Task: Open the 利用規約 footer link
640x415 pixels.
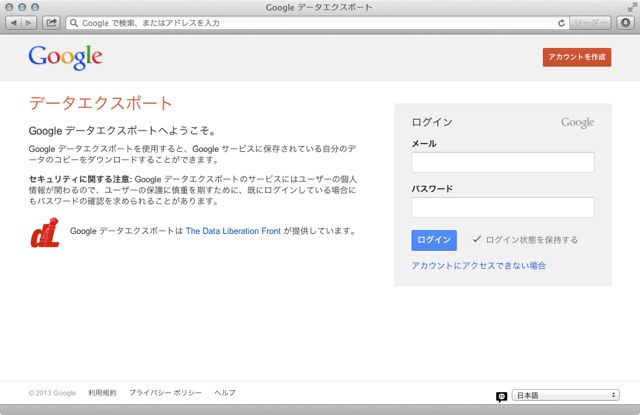Action: [x=102, y=393]
